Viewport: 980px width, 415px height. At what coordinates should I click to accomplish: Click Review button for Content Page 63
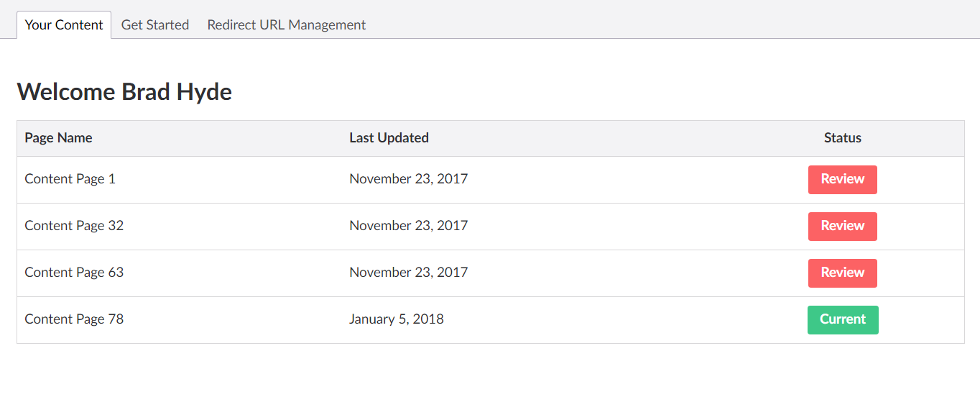(842, 273)
